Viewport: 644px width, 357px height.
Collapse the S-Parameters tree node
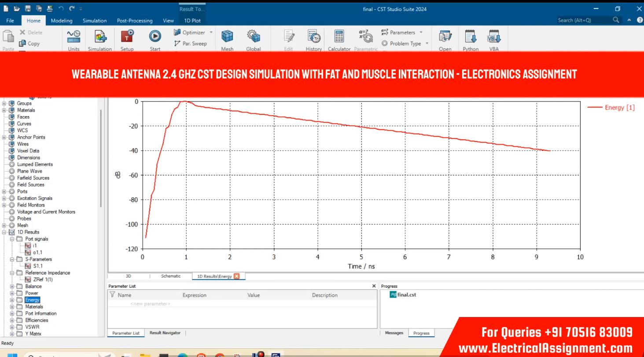pyautogui.click(x=12, y=259)
